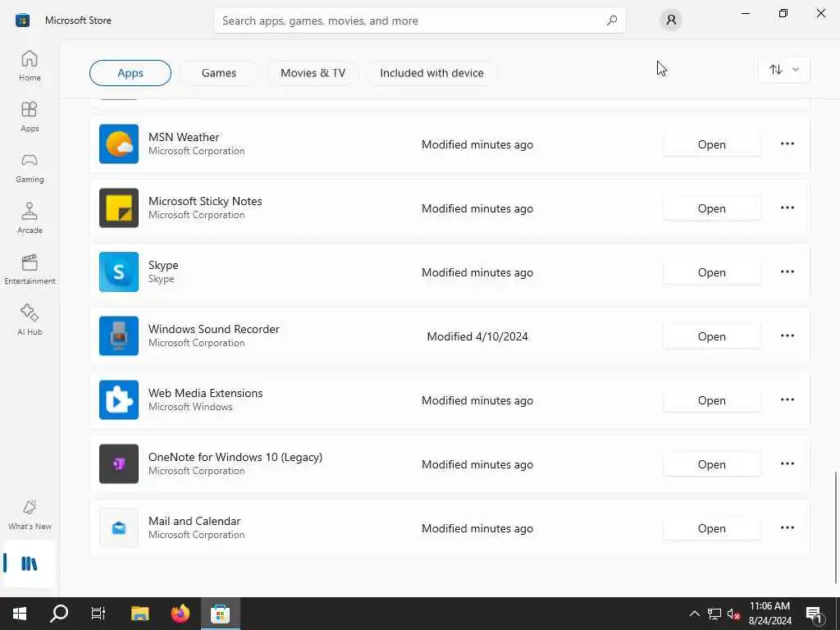
Task: Click the MSN Weather app icon
Action: pos(119,144)
